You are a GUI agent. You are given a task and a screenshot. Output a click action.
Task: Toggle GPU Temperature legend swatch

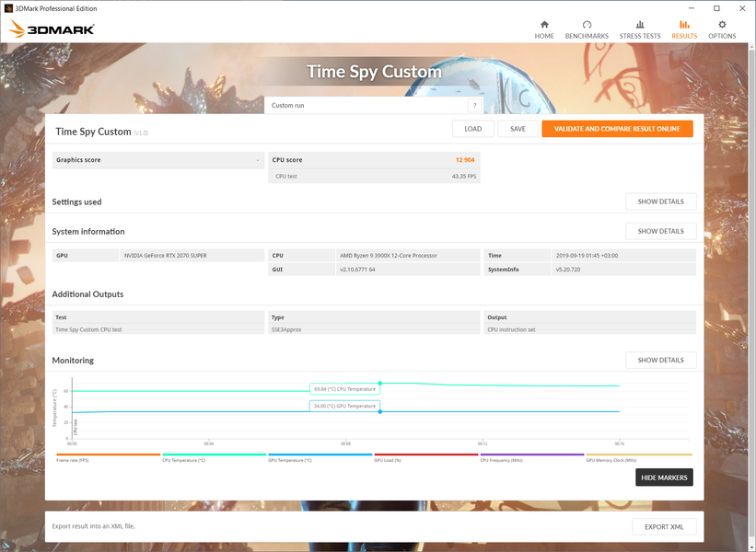pyautogui.click(x=320, y=454)
